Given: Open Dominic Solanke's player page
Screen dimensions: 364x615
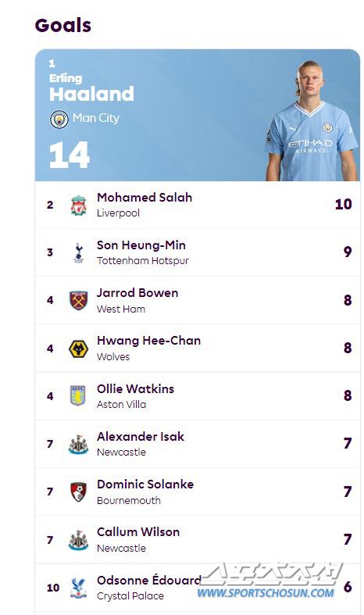Looking at the screenshot, I should 145,484.
